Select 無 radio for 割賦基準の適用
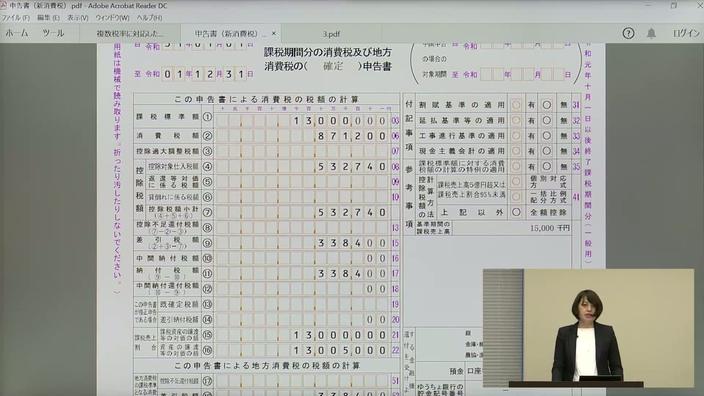 coord(546,105)
